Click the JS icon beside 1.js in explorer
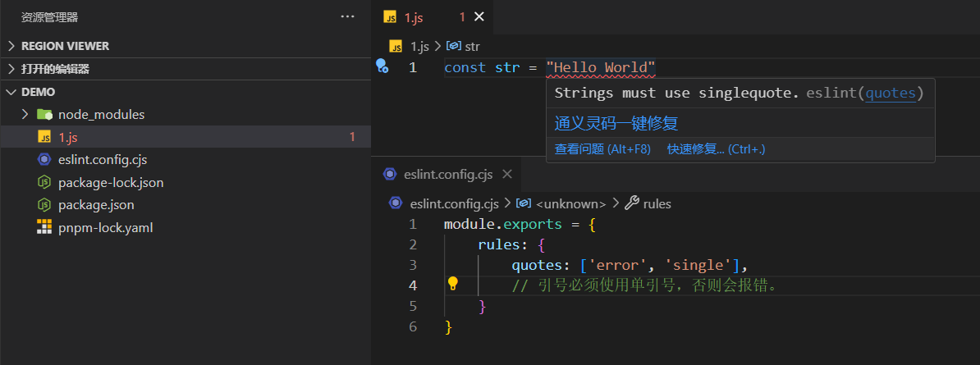 [x=44, y=137]
